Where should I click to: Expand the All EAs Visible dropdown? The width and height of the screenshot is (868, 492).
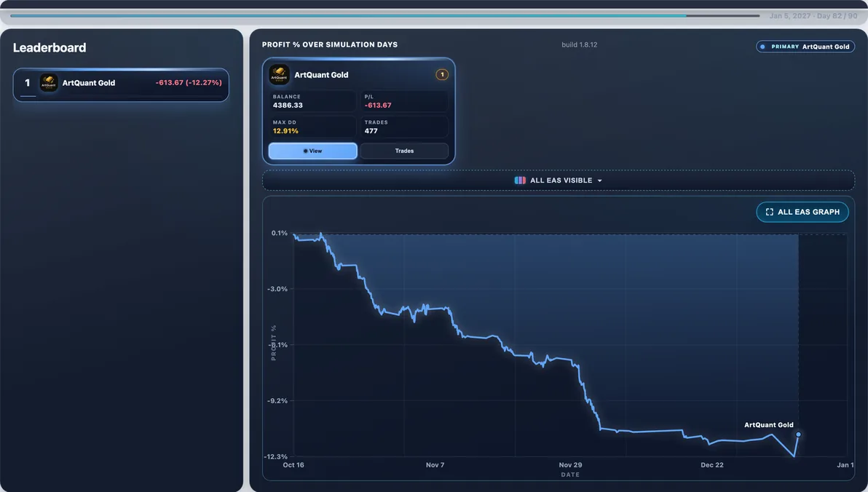(558, 180)
